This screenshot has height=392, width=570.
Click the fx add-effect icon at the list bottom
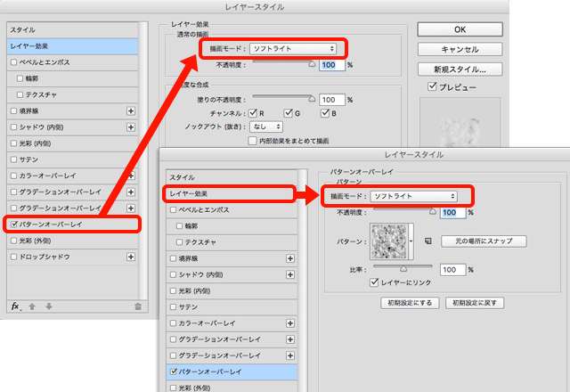point(16,306)
